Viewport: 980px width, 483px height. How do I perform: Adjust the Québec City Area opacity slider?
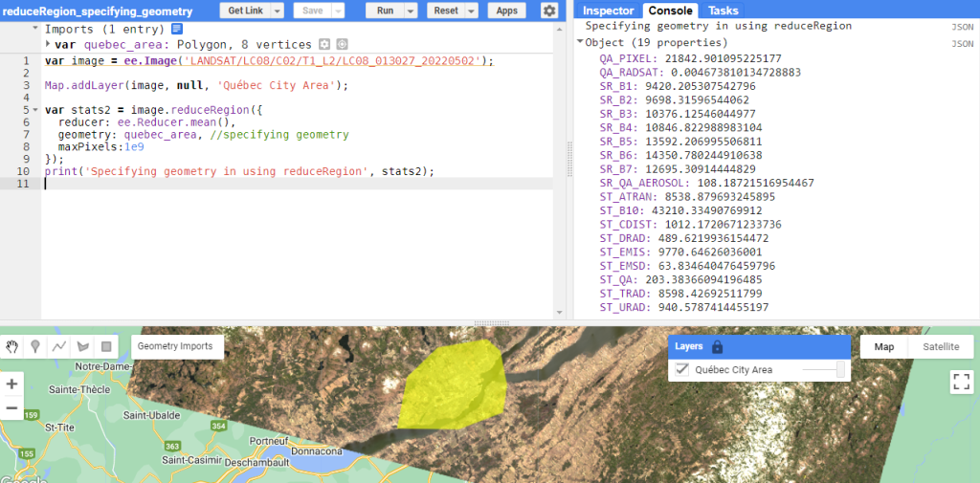(x=840, y=370)
